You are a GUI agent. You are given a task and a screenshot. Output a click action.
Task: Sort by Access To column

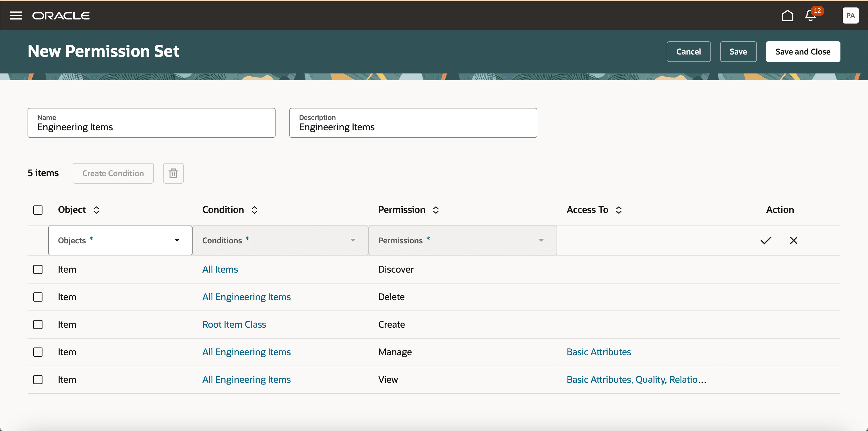coord(618,210)
